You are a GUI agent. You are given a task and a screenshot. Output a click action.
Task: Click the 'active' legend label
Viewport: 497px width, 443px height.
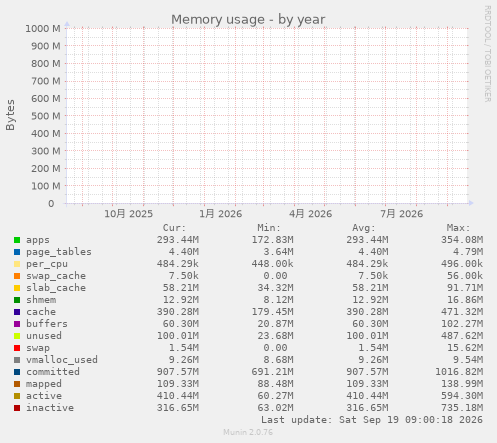coord(44,396)
